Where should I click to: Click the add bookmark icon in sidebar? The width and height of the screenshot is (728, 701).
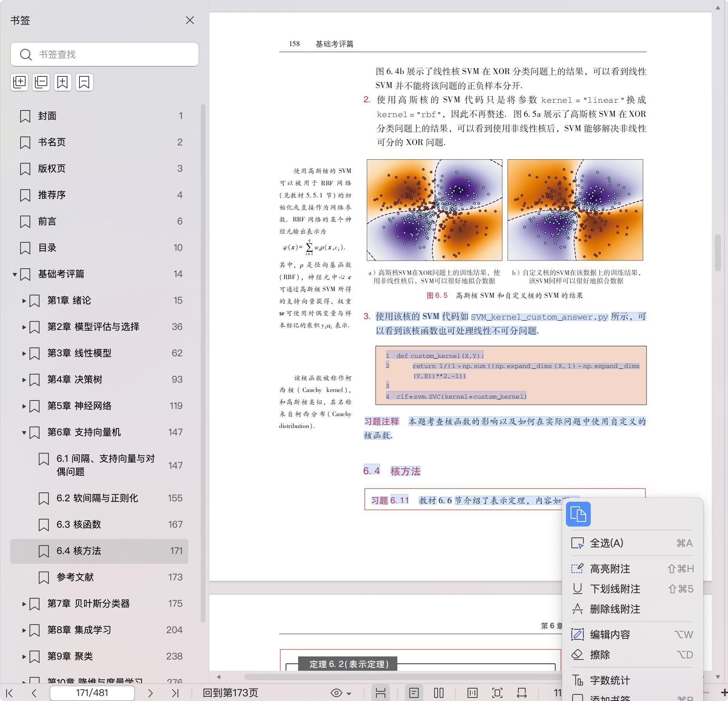point(63,82)
